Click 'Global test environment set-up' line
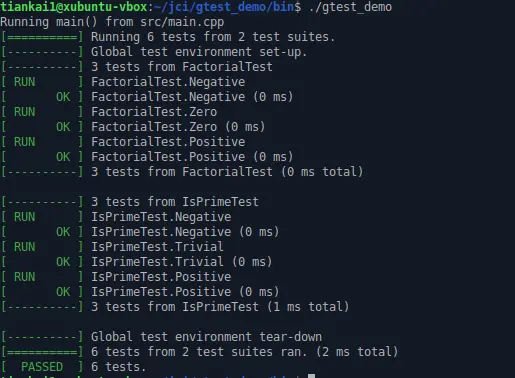 click(x=199, y=52)
